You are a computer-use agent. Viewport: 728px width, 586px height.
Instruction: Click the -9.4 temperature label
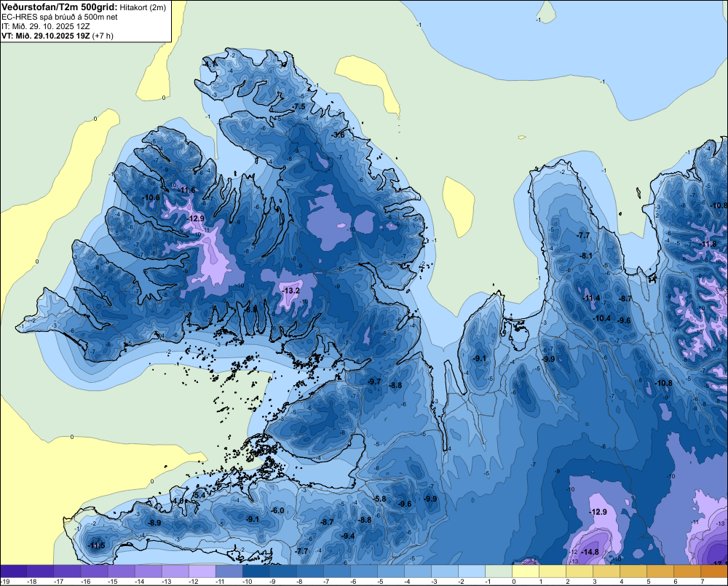click(348, 536)
